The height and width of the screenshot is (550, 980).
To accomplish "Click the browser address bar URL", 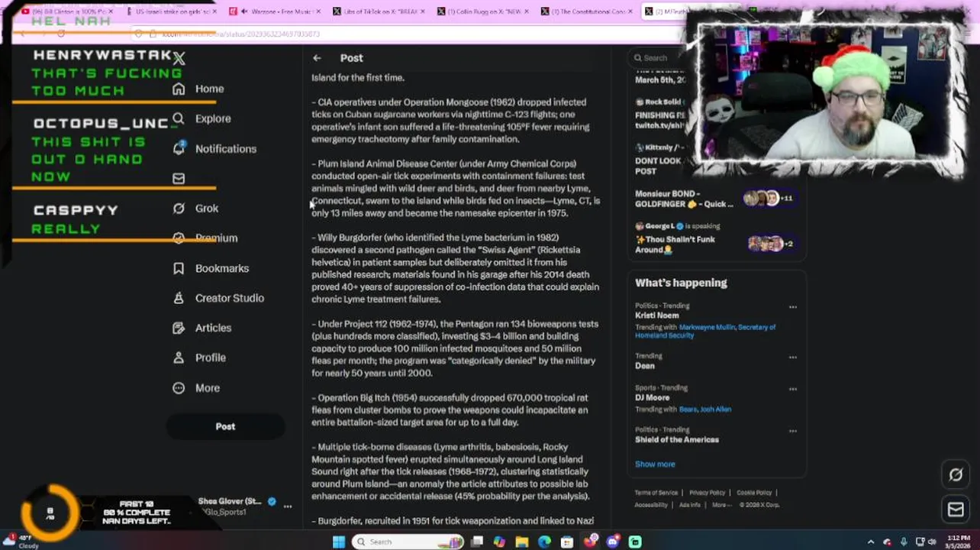I will [x=240, y=34].
